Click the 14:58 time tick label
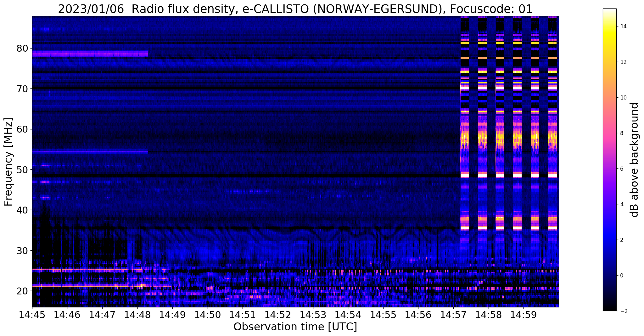The width and height of the screenshot is (644, 336). pos(489,315)
